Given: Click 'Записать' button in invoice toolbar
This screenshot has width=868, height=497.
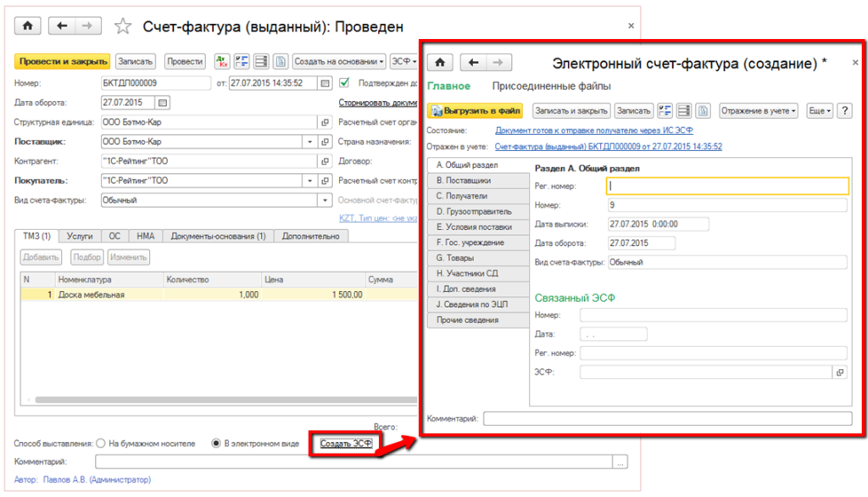Looking at the screenshot, I should point(135,62).
